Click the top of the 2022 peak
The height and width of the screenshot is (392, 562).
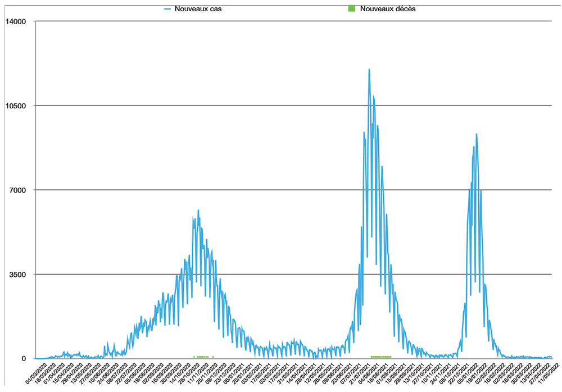coord(477,134)
